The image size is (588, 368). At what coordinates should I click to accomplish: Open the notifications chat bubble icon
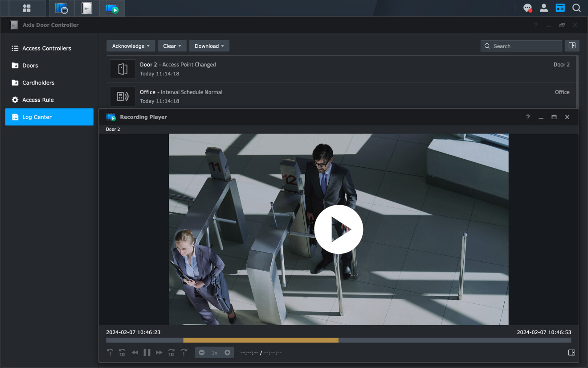pos(527,8)
